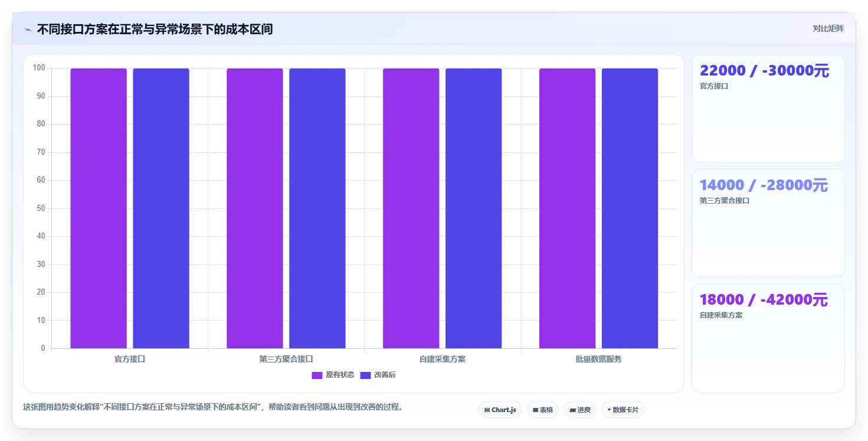
Task: Click the y-axis tick label 60
Action: tap(41, 180)
